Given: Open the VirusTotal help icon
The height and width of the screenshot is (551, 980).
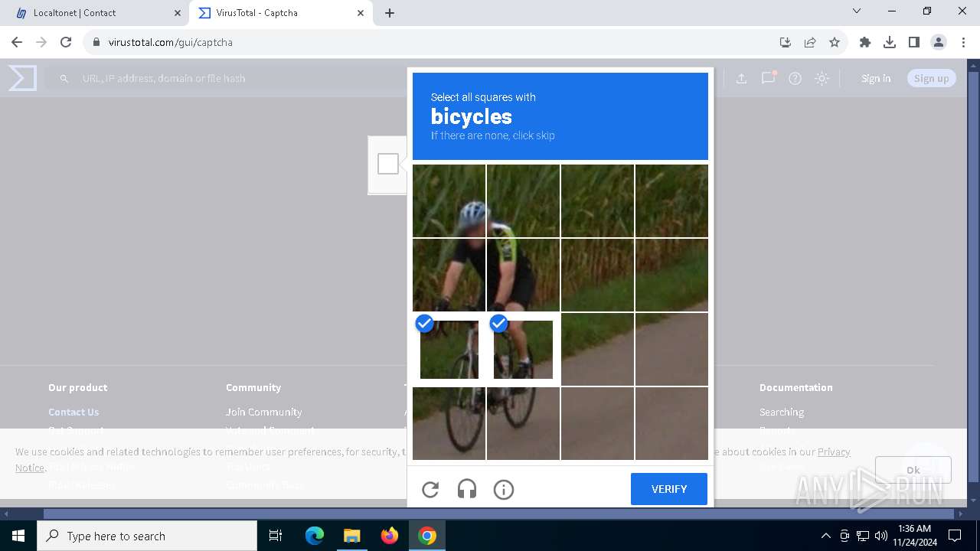Looking at the screenshot, I should 795,78.
